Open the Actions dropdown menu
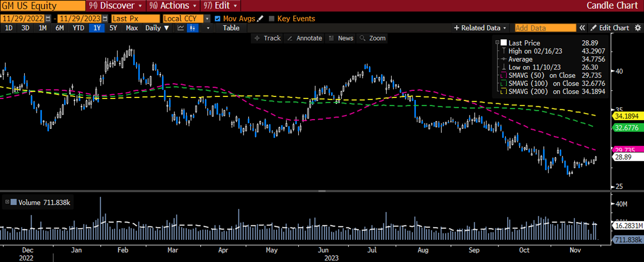The width and height of the screenshot is (644, 262). [174, 6]
